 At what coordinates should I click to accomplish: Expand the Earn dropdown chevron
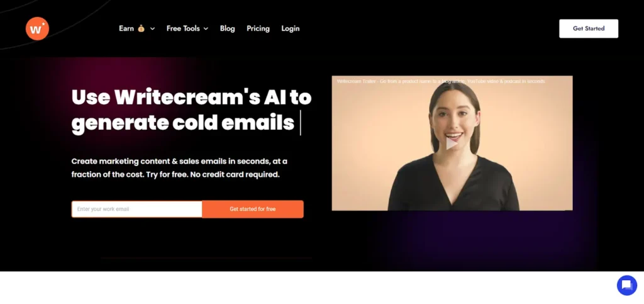pos(152,29)
